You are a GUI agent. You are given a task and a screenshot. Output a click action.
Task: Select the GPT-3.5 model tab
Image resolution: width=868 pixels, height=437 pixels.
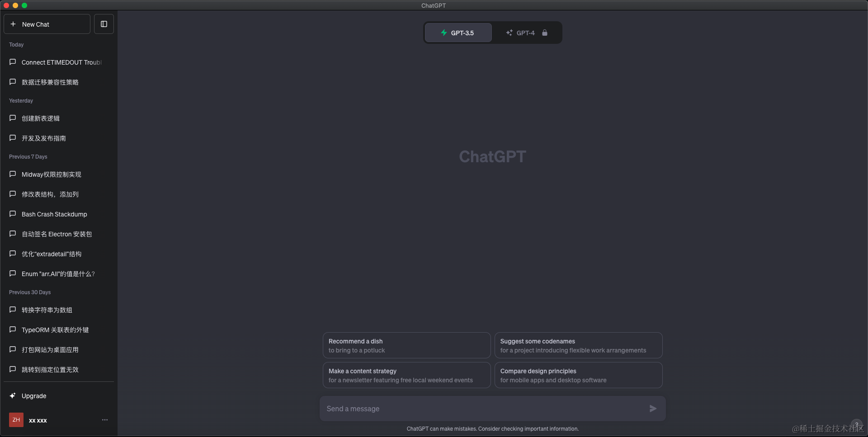[458, 33]
